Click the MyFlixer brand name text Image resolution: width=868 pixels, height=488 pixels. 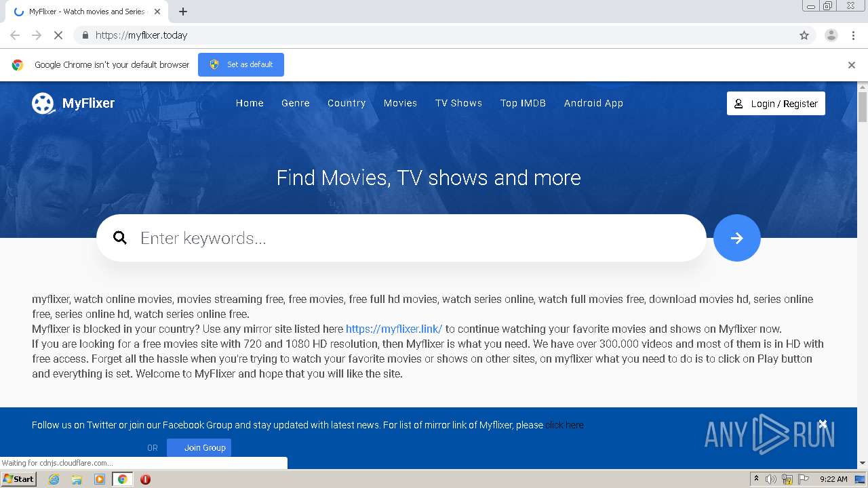(x=88, y=103)
